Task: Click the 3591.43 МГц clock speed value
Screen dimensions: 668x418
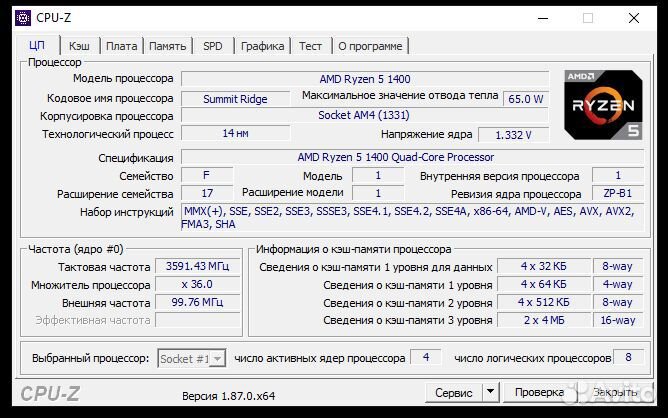Action: tap(197, 266)
